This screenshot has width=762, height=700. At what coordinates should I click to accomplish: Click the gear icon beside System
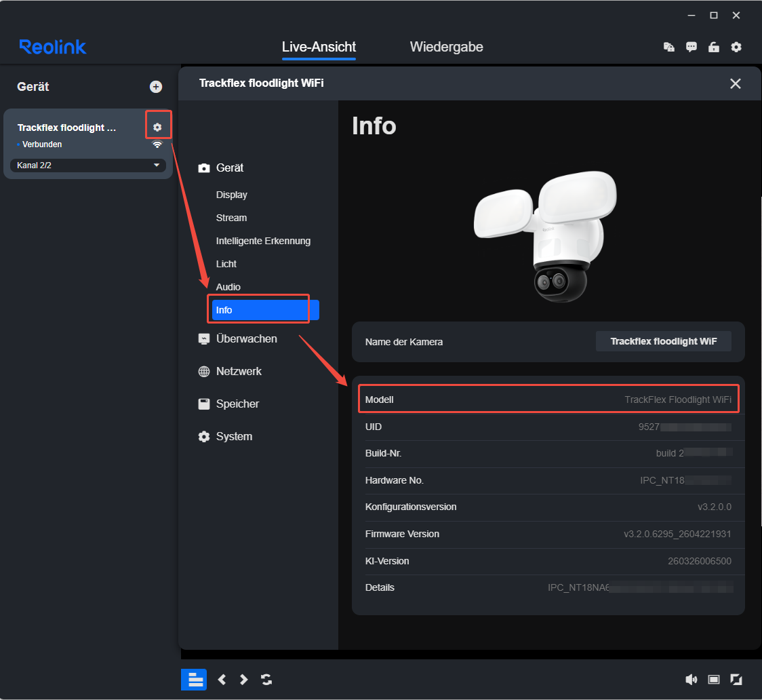204,437
